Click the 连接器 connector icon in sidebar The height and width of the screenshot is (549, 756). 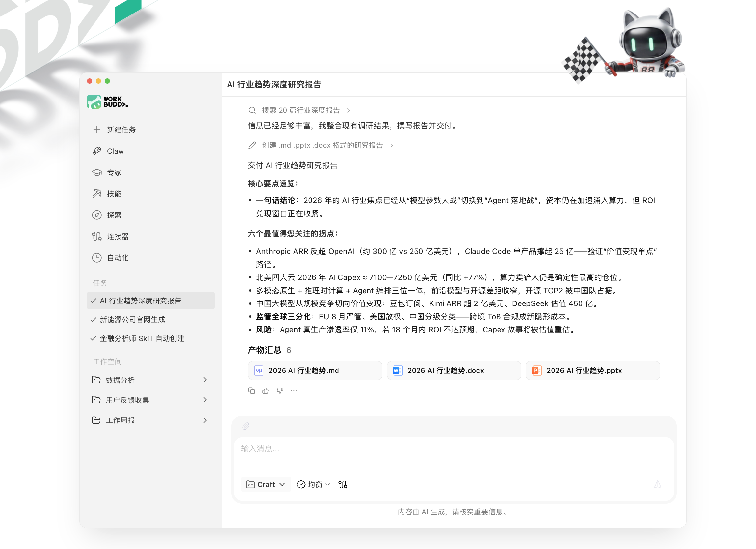click(x=97, y=236)
